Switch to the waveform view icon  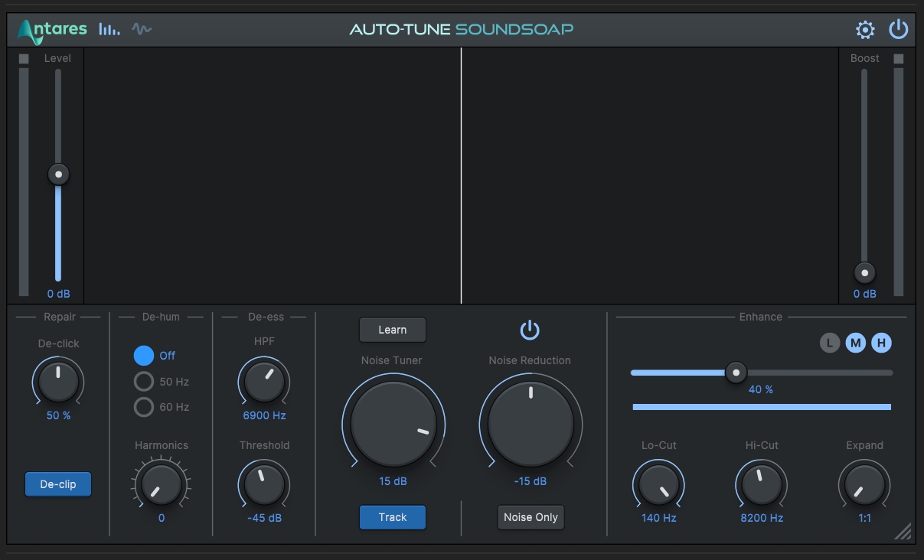(141, 30)
